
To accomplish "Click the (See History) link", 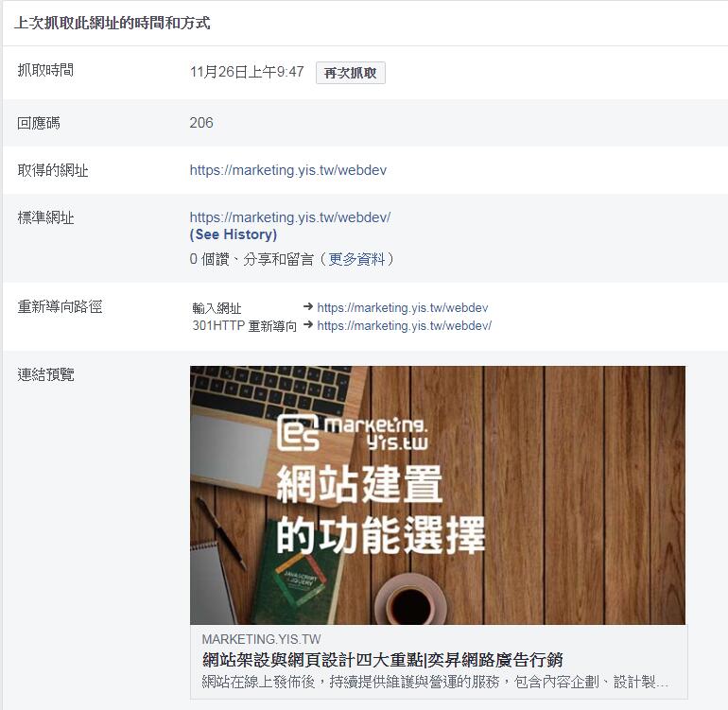I will pyautogui.click(x=234, y=234).
